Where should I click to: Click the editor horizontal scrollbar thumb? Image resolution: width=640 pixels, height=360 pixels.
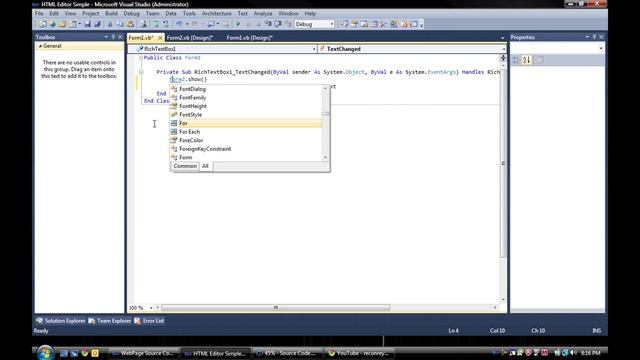click(276, 308)
